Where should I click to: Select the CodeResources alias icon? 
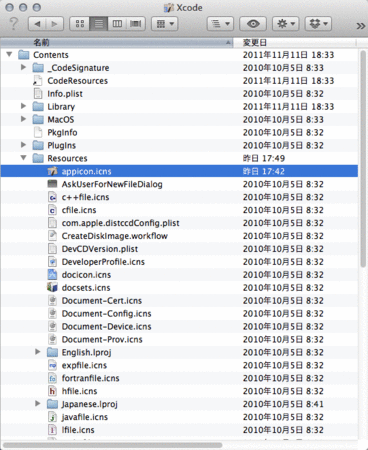38,81
